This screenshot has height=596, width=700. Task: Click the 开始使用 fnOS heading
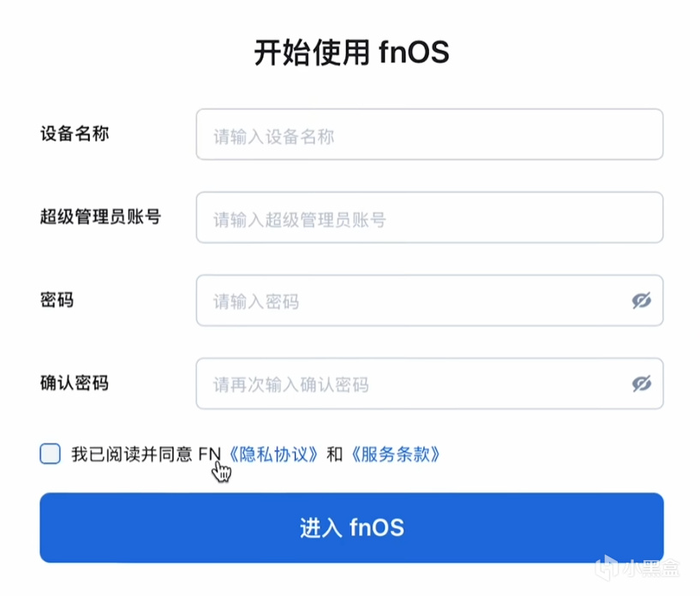coord(351,52)
